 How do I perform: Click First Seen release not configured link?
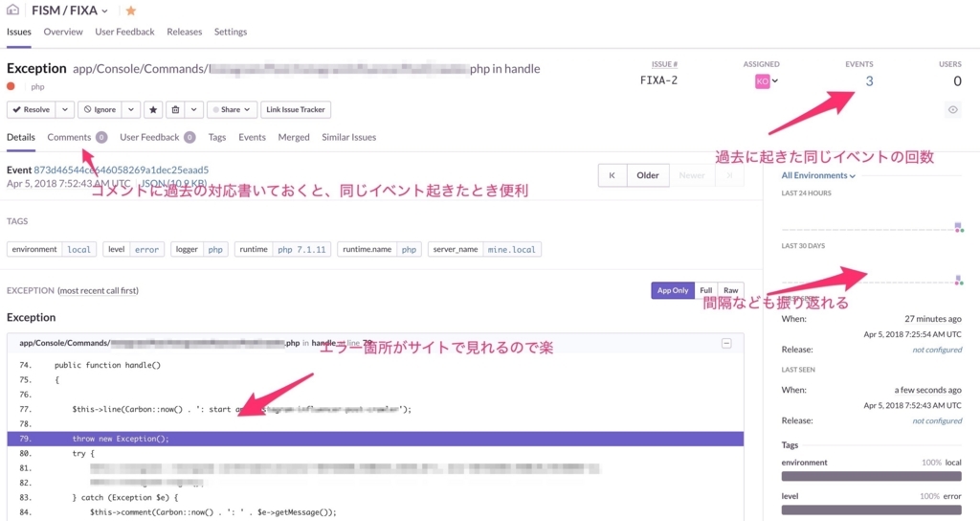pyautogui.click(x=937, y=350)
